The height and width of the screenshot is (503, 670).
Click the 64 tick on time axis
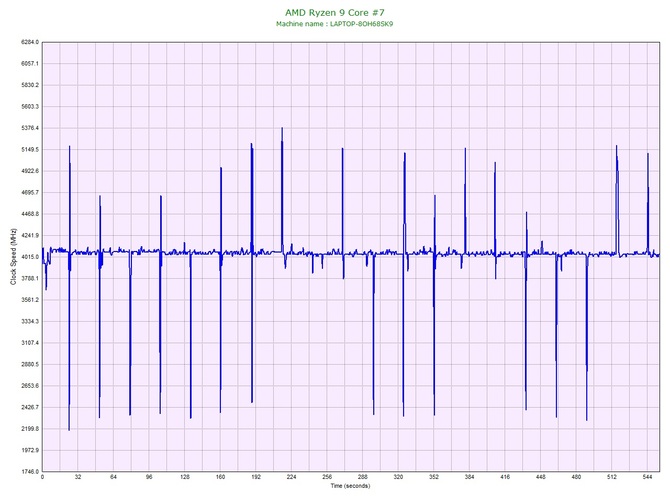[x=113, y=477]
